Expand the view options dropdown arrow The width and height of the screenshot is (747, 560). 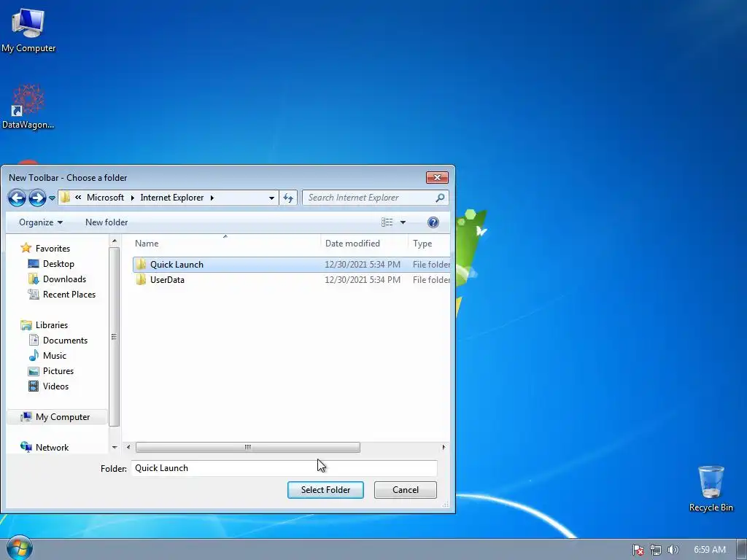(x=403, y=222)
